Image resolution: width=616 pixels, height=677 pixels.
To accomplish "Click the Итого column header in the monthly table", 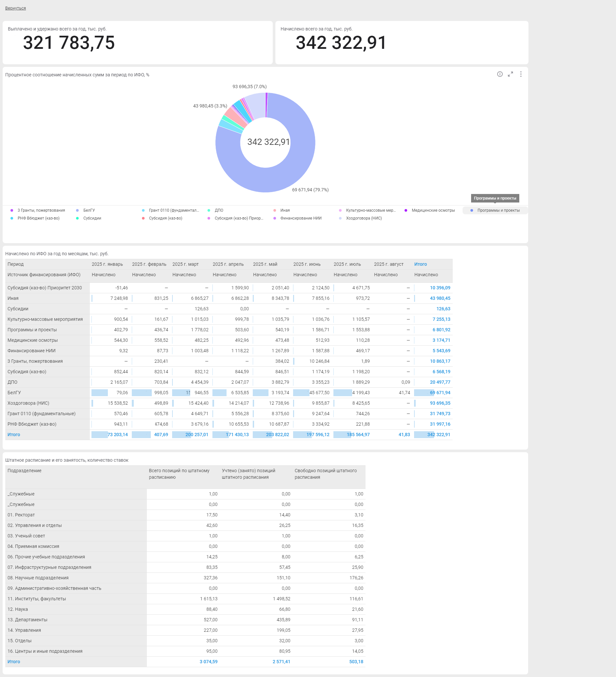I will tap(420, 264).
